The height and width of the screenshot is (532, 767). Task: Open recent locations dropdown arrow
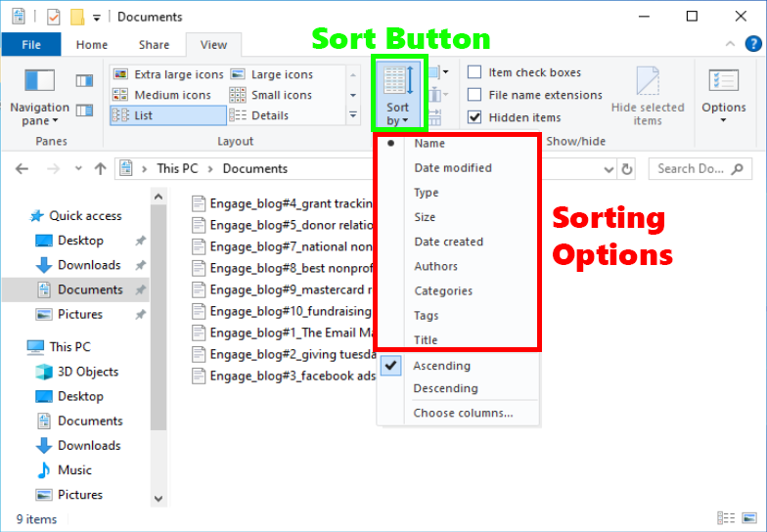(x=78, y=168)
